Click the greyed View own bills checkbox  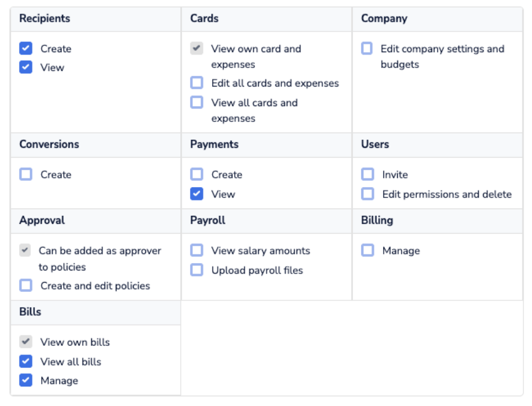click(26, 342)
